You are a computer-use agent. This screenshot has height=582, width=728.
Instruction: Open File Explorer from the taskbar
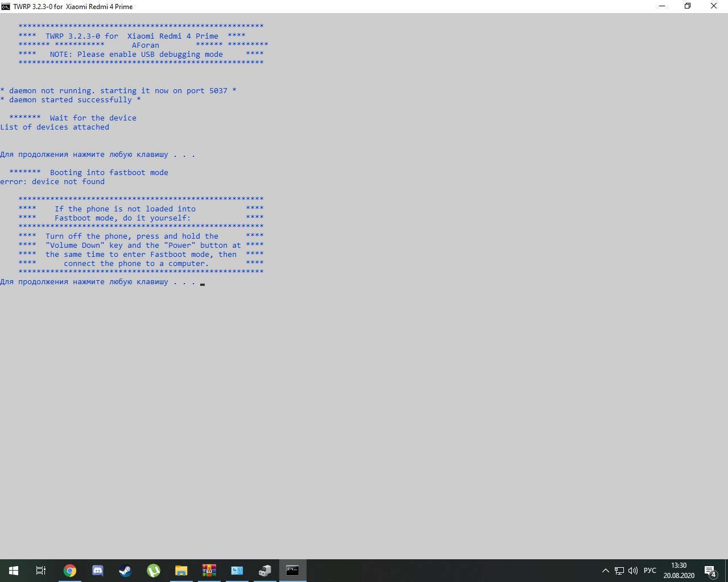(181, 571)
